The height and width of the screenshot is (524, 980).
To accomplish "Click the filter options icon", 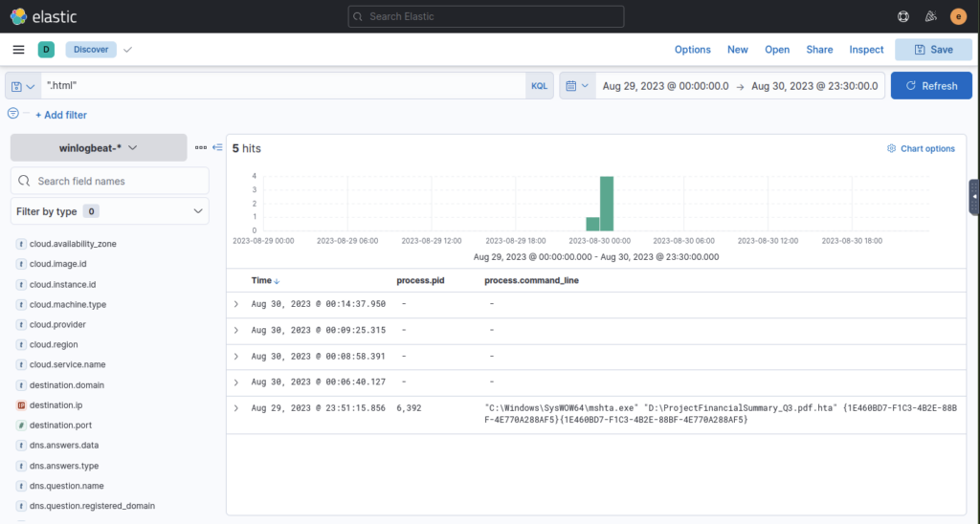I will [13, 113].
